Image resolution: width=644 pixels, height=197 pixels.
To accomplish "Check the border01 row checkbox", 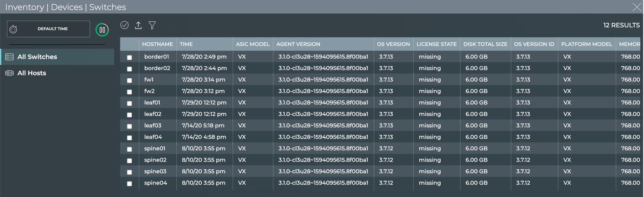I will click(130, 57).
